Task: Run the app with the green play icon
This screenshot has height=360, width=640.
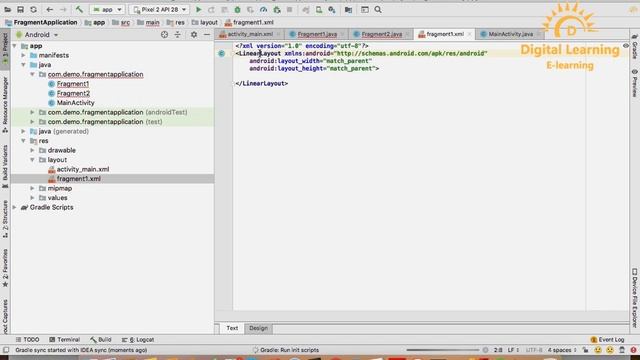Action: click(198, 9)
